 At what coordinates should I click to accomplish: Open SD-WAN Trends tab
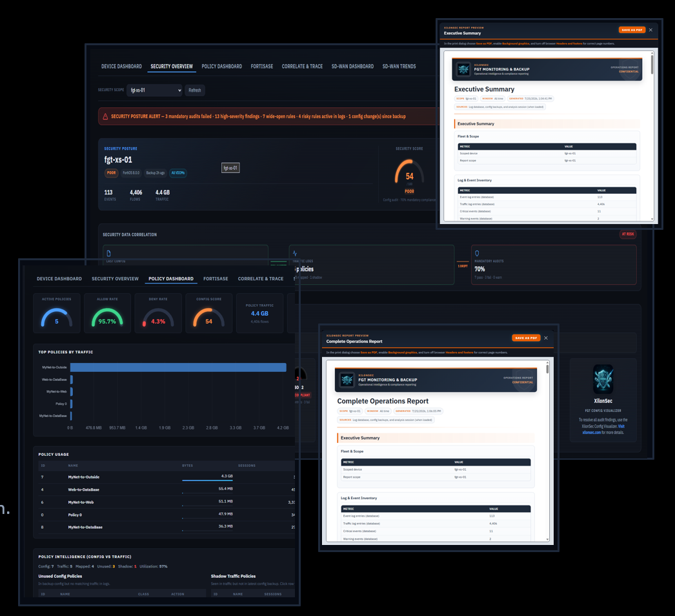click(399, 67)
